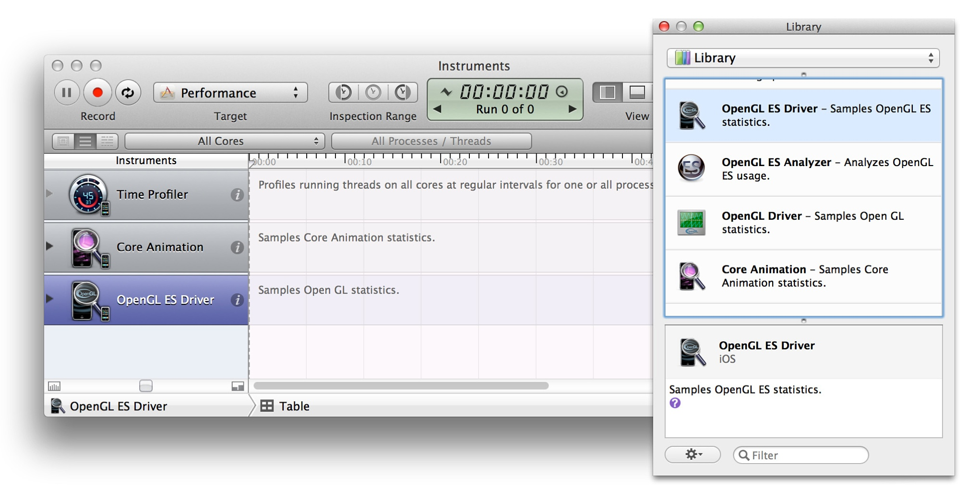
Task: Click the Library Filter search field
Action: pyautogui.click(x=801, y=455)
